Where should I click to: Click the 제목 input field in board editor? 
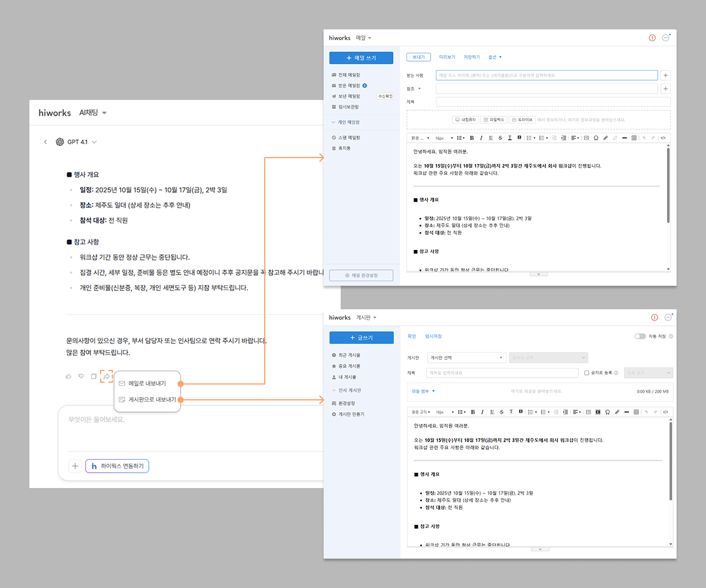502,373
